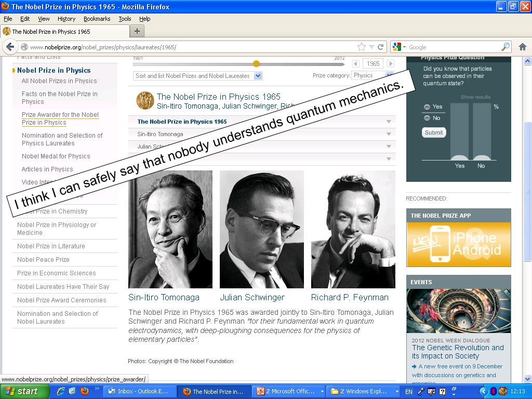Bookmark this page with the star icon
The image size is (532, 399).
[x=362, y=47]
